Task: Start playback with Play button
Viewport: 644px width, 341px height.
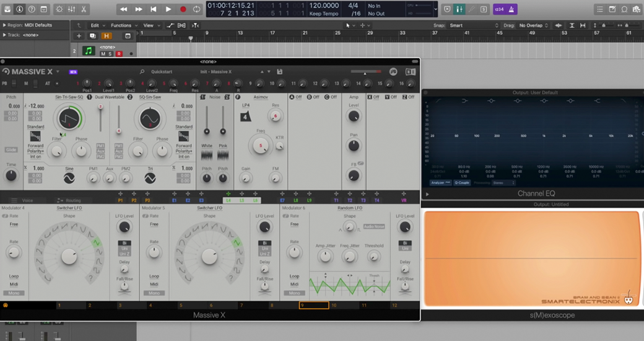Action: (168, 9)
